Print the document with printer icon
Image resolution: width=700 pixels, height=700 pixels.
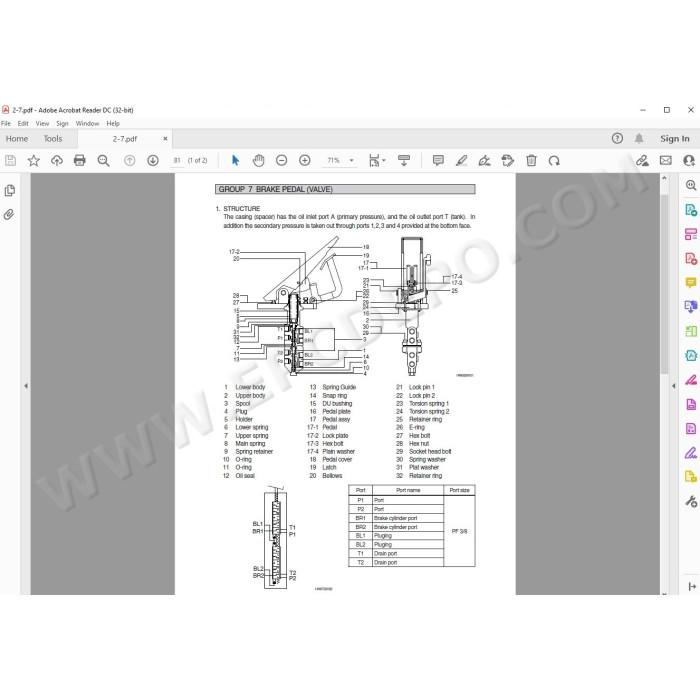click(79, 160)
